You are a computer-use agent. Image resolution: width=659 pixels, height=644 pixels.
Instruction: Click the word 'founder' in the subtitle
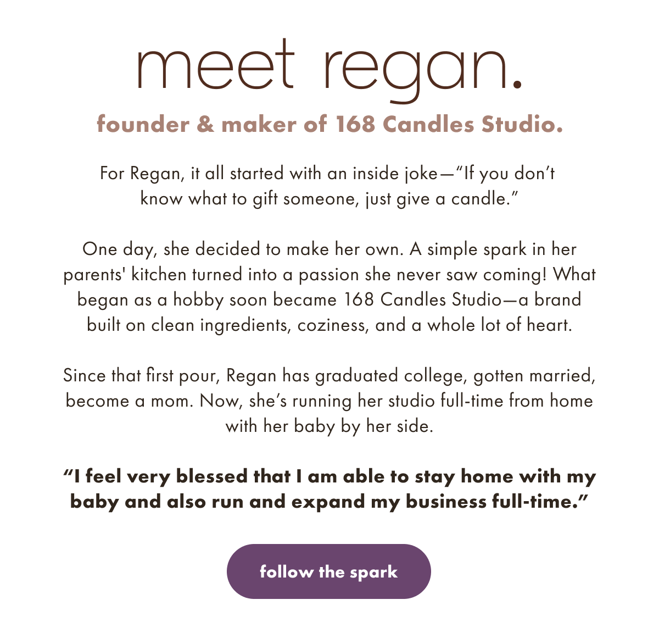143,124
